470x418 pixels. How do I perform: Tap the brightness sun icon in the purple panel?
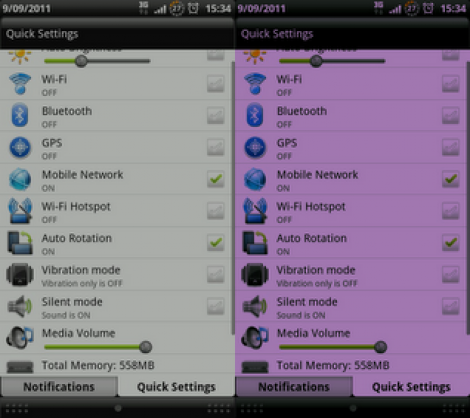pyautogui.click(x=255, y=56)
